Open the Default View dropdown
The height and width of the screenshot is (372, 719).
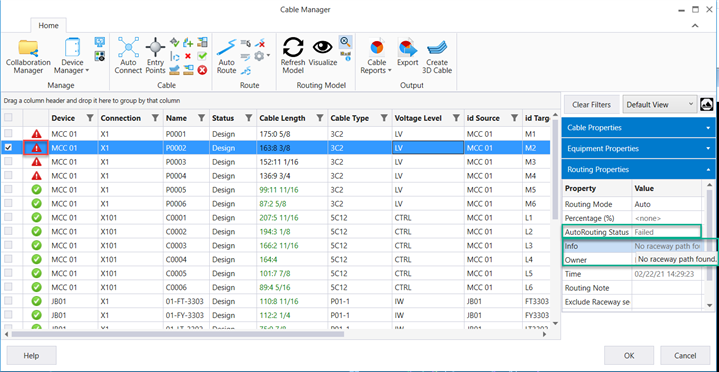pyautogui.click(x=660, y=105)
